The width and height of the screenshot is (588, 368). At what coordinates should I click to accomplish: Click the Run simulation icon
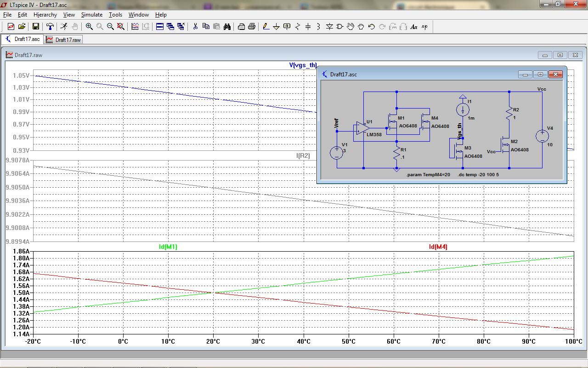point(64,27)
